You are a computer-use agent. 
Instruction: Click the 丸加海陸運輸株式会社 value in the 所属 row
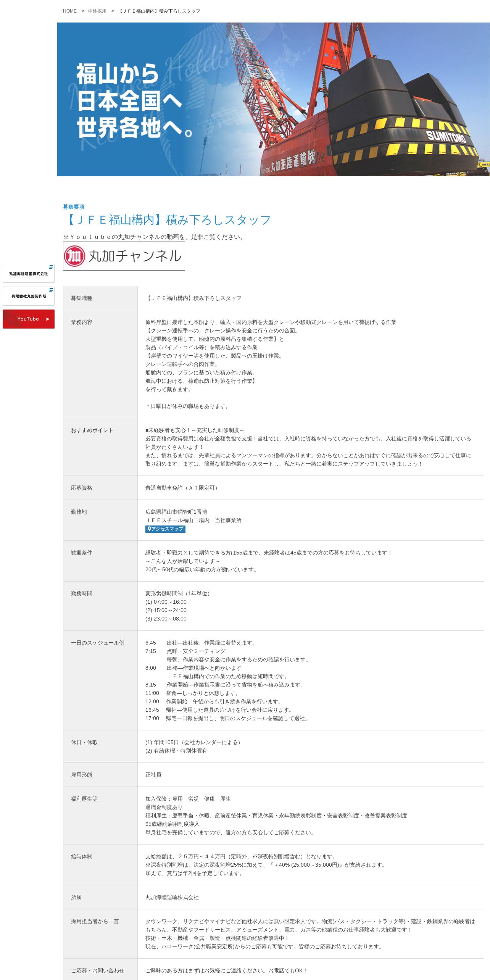click(172, 897)
